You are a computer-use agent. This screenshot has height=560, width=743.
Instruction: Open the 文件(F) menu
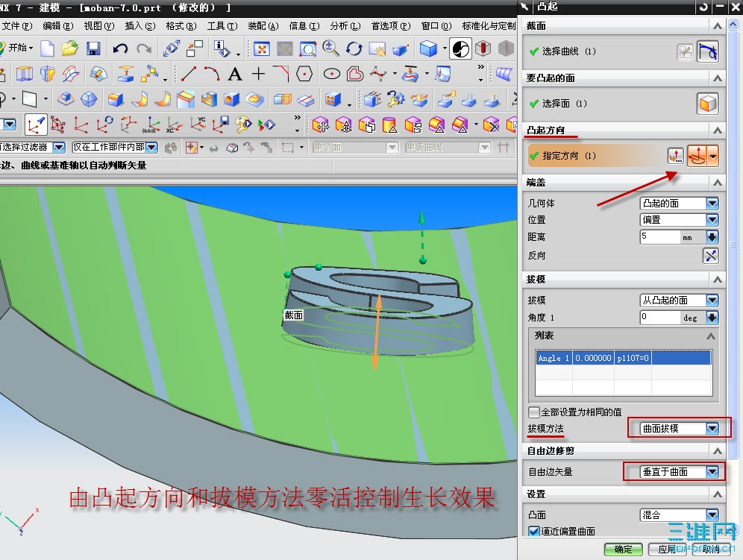click(16, 26)
